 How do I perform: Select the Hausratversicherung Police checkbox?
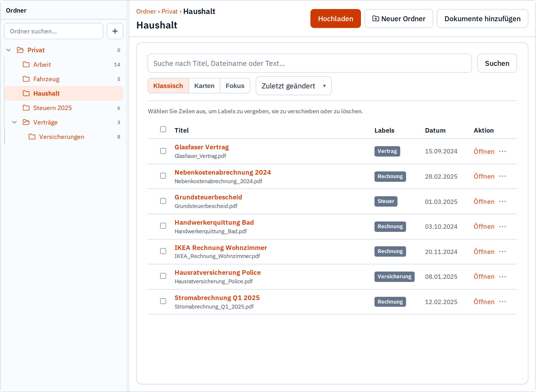[x=163, y=276]
